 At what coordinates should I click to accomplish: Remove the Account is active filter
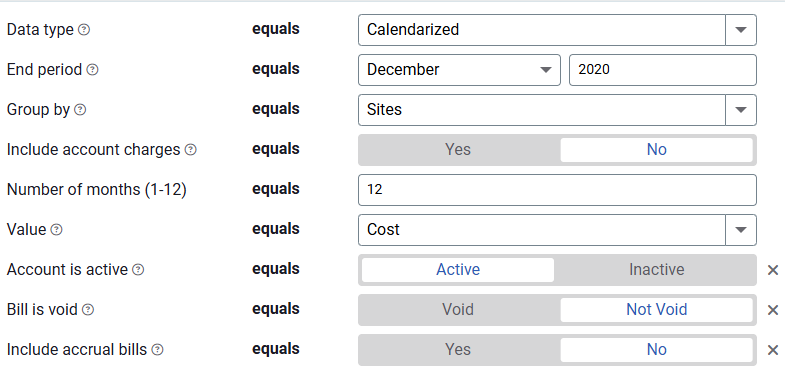click(773, 270)
